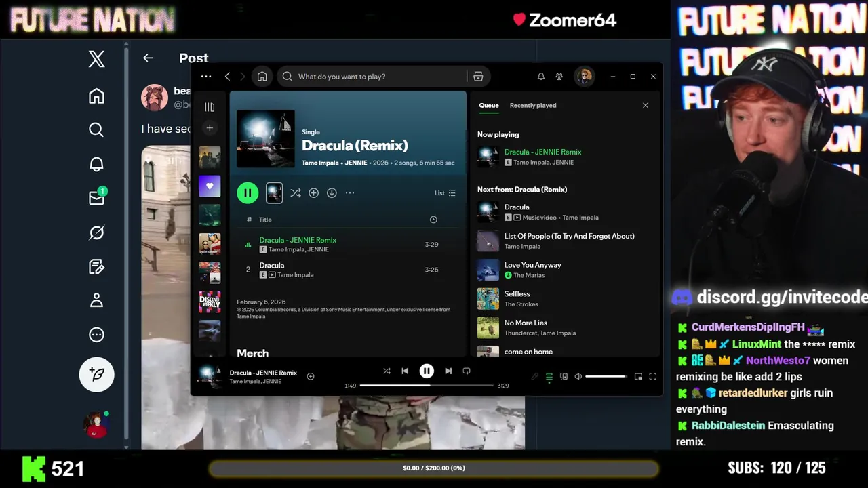Skip to the previous track

point(405,371)
